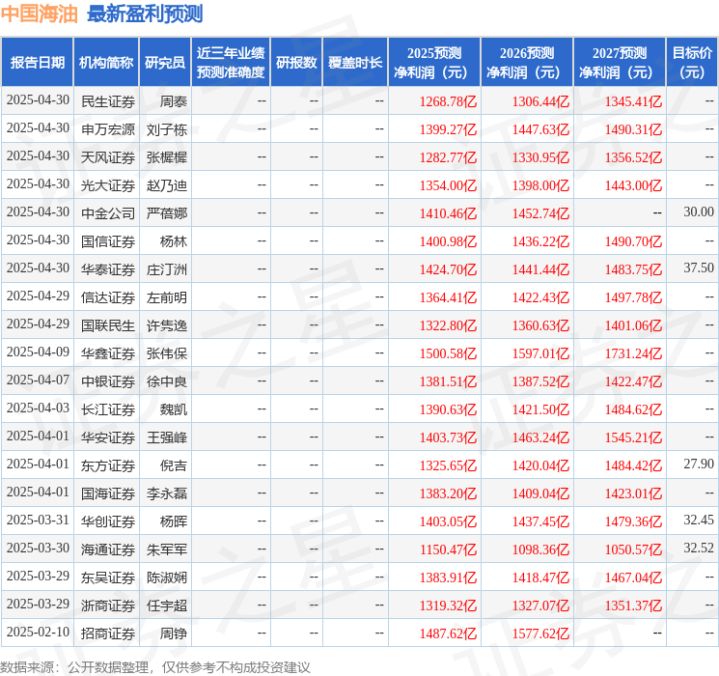
Task: Select the 民生证券 institution cell
Action: click(108, 101)
